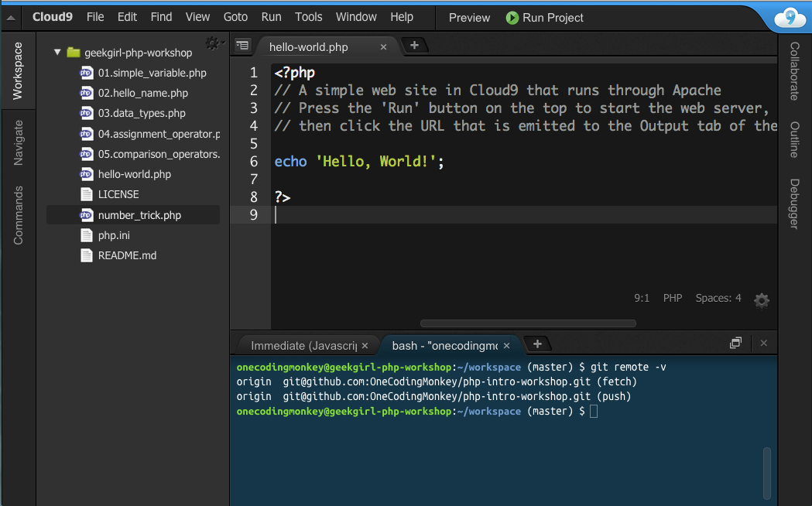Maximize the console panel

click(735, 343)
